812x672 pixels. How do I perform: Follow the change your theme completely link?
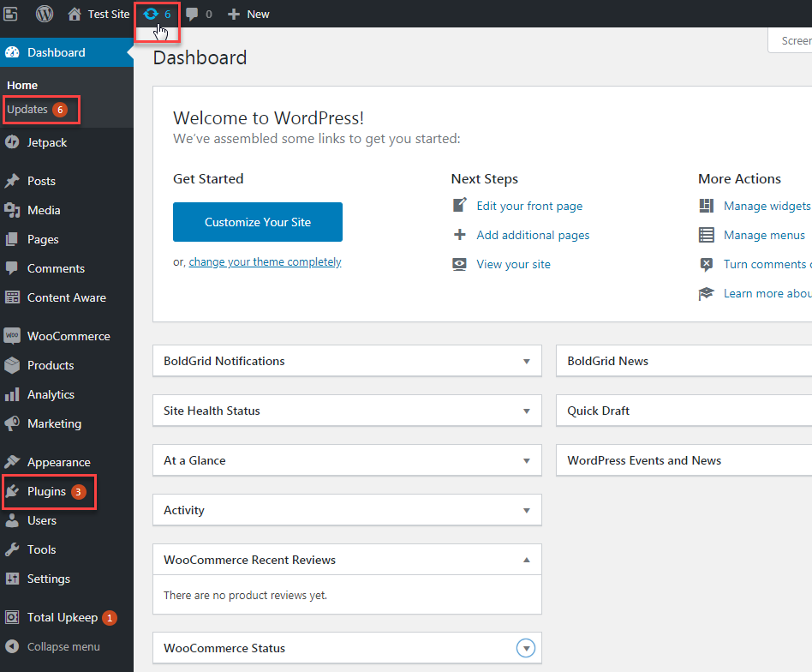(265, 262)
